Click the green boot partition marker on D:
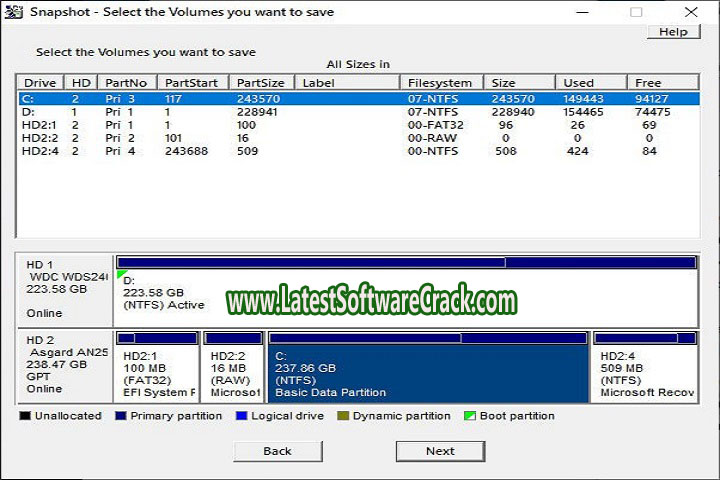The width and height of the screenshot is (720, 480). point(121,274)
